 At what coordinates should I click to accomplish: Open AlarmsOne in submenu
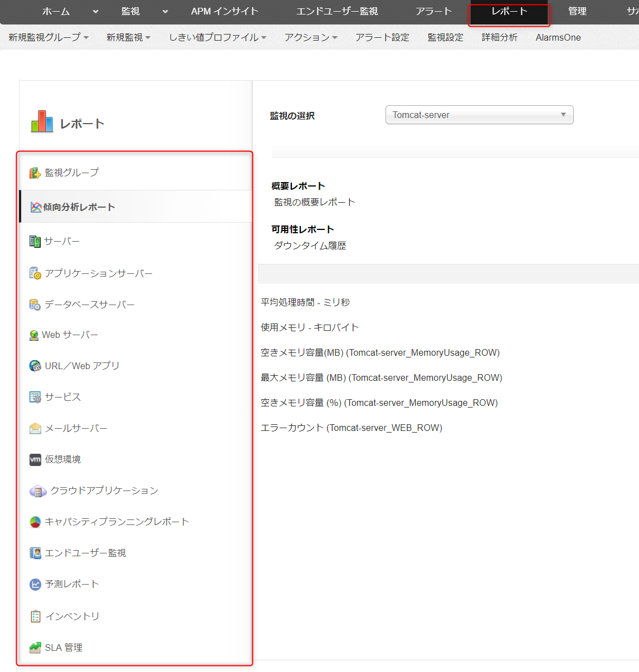(558, 37)
